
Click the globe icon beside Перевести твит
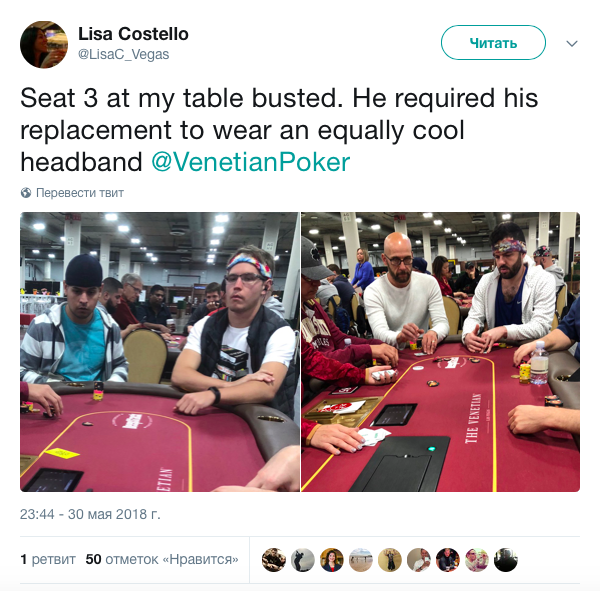[26, 193]
